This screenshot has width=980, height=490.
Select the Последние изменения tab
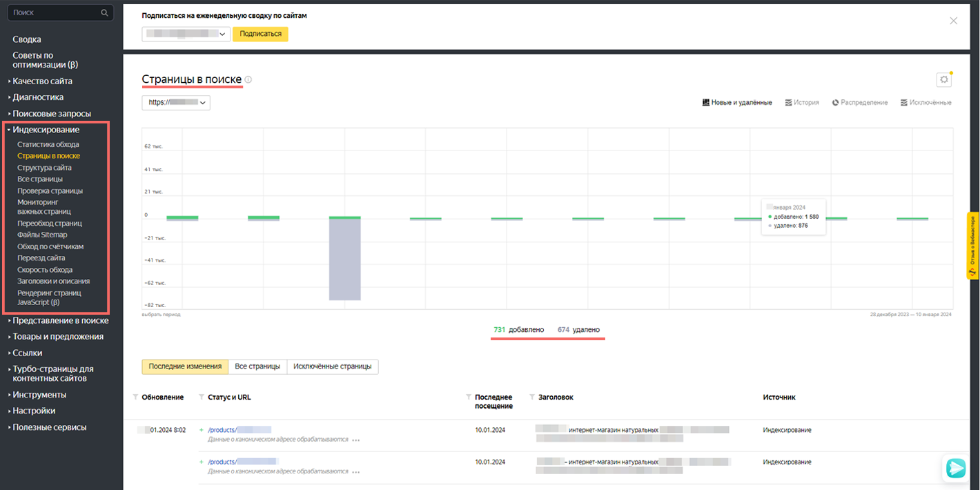pos(185,366)
